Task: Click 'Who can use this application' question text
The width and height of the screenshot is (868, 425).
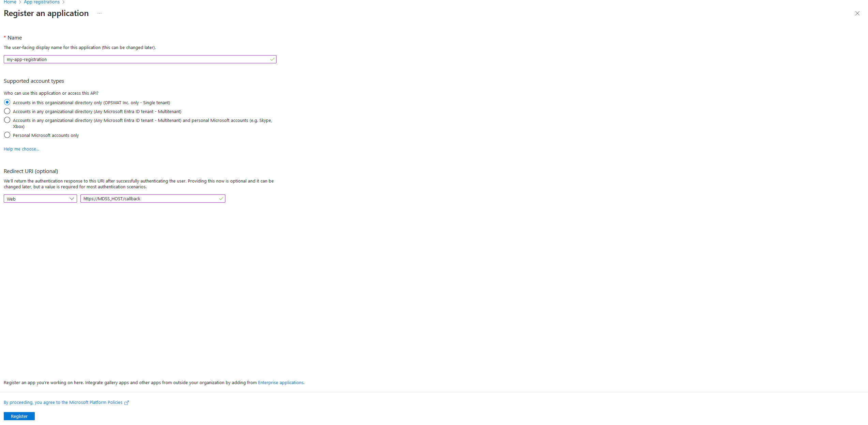Action: pyautogui.click(x=51, y=93)
